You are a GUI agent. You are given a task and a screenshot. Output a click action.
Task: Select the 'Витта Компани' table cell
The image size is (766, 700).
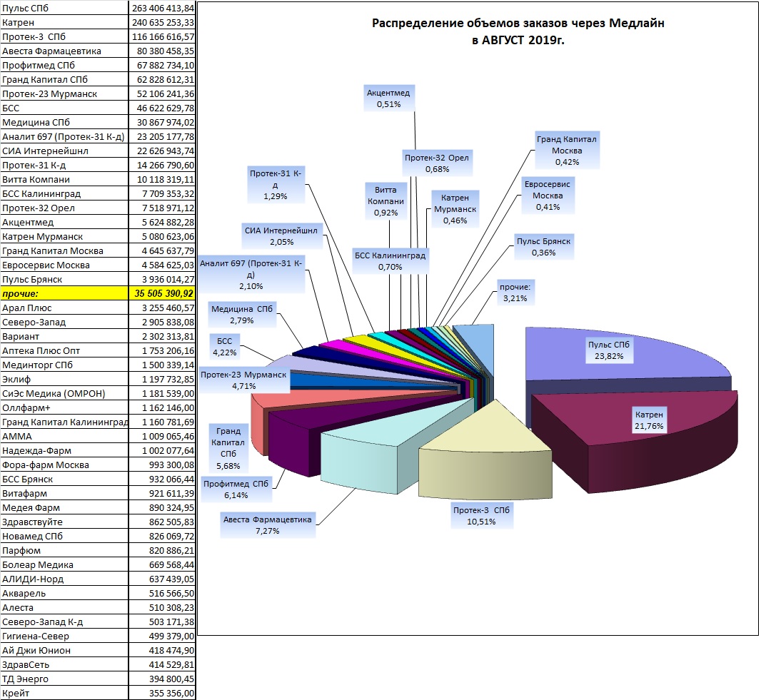coord(64,179)
